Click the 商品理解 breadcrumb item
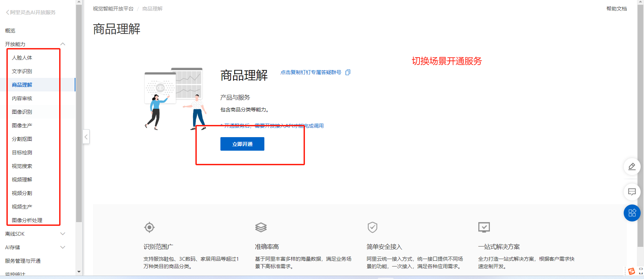 click(x=152, y=8)
